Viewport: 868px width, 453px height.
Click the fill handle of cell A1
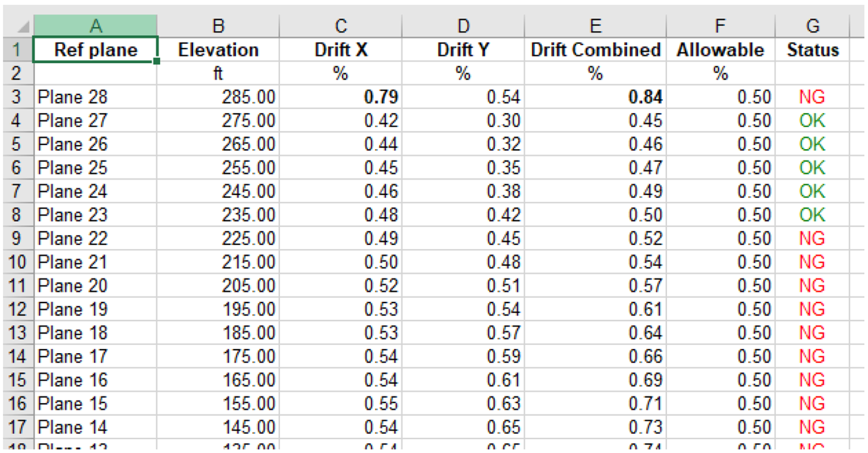click(157, 61)
